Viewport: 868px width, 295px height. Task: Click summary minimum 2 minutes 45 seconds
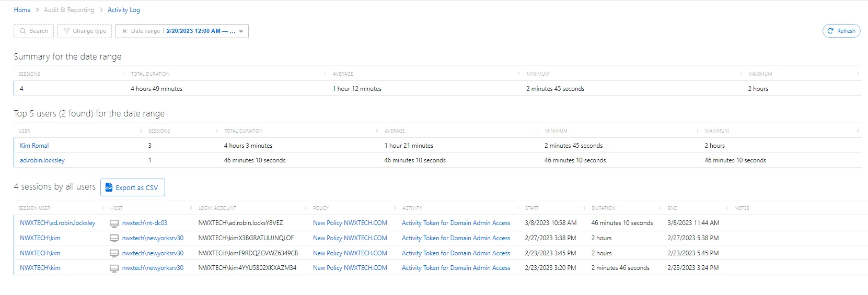tap(555, 89)
